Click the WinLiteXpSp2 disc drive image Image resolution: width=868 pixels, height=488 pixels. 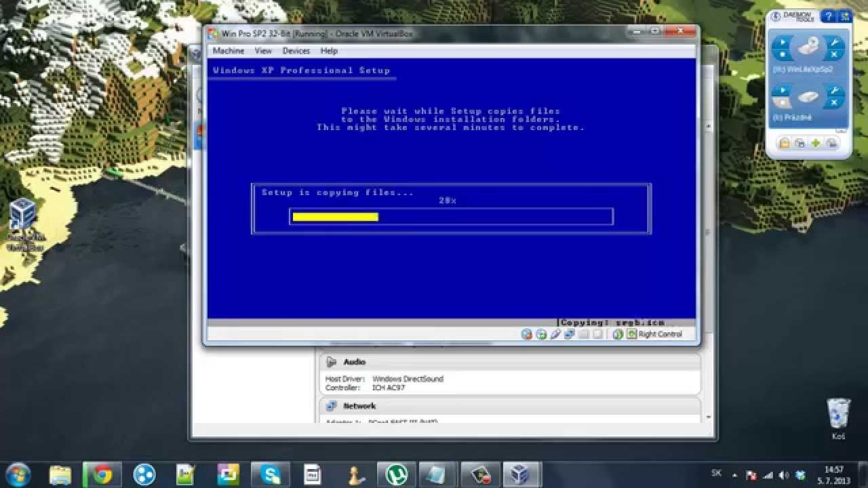(808, 46)
